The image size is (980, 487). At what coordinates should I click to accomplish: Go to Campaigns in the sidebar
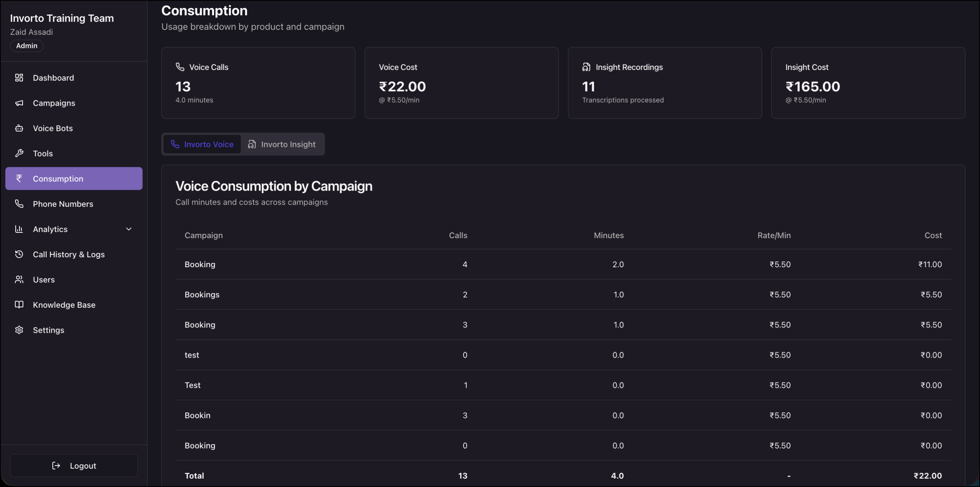pyautogui.click(x=74, y=103)
